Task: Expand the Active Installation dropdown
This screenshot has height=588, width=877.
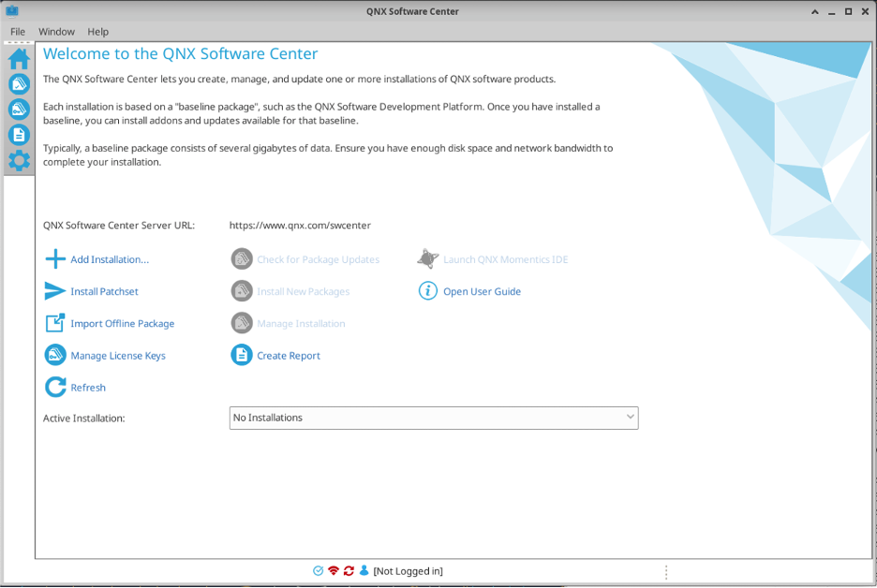Action: tap(630, 418)
